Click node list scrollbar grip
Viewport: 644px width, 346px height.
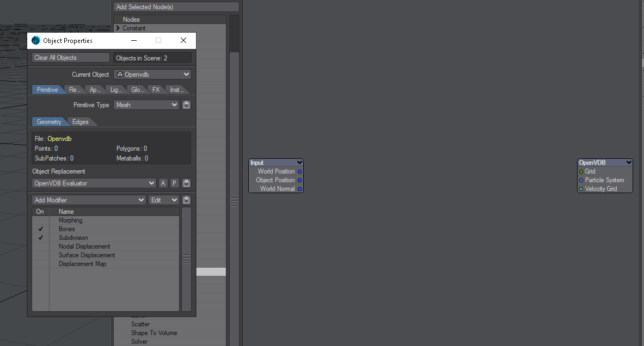point(234,202)
